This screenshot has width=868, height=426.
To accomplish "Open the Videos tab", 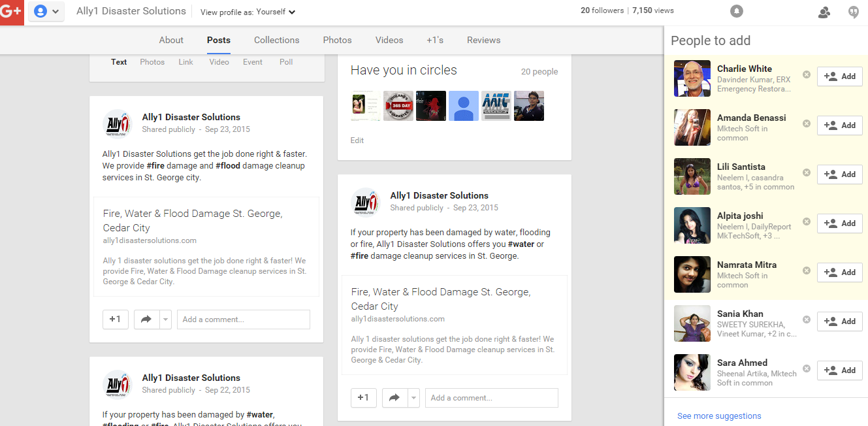I will 389,40.
